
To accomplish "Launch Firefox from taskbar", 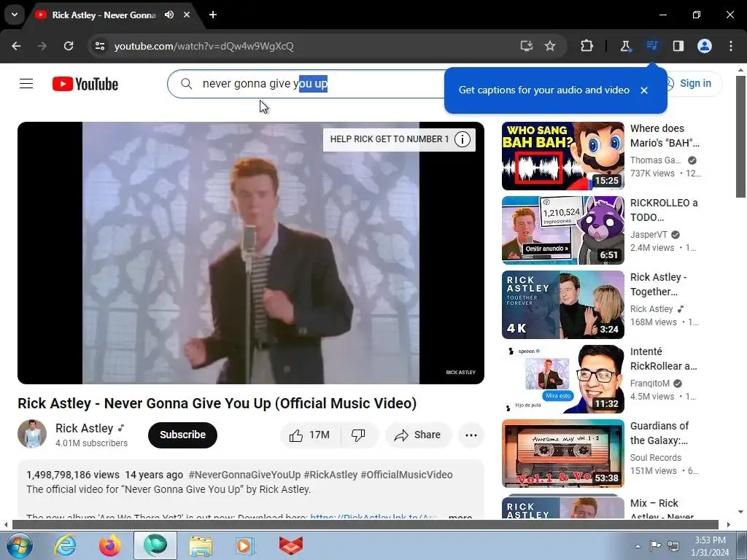I will [110, 545].
